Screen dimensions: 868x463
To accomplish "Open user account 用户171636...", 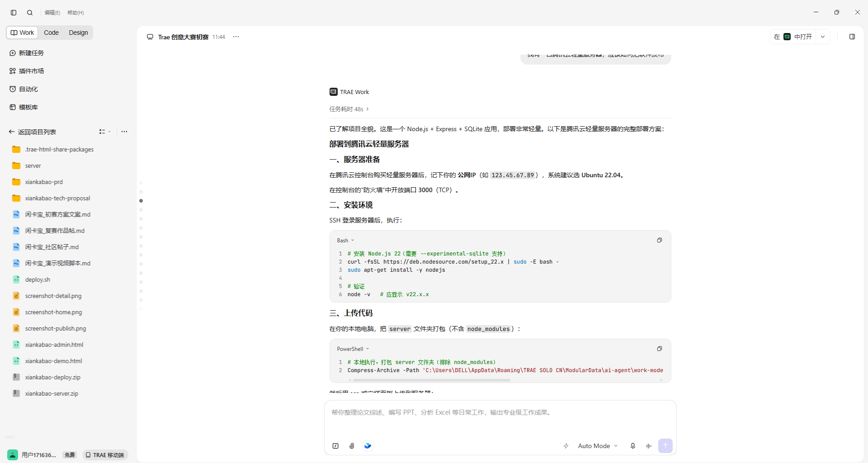I will 39,455.
